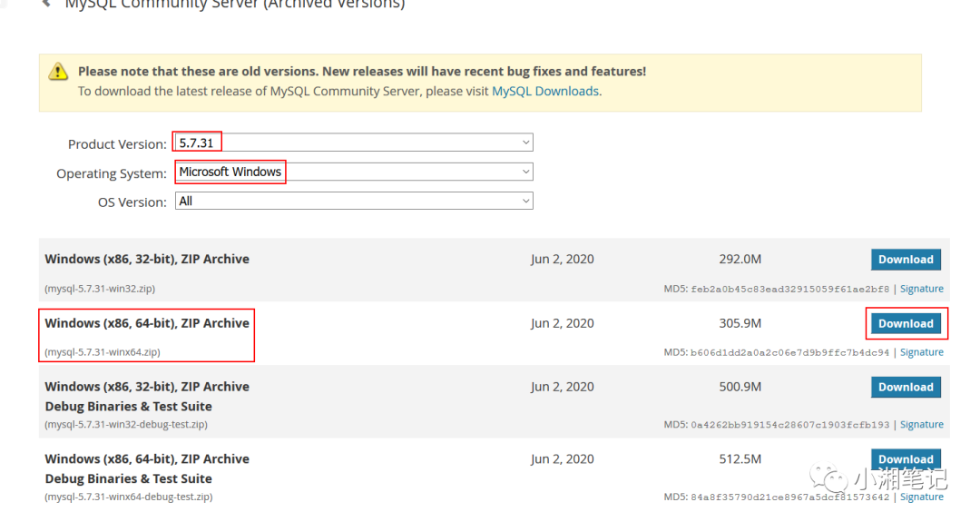Click Jun 2, 2020 date in 305.9M row
This screenshot has height=522, width=980.
click(x=563, y=324)
